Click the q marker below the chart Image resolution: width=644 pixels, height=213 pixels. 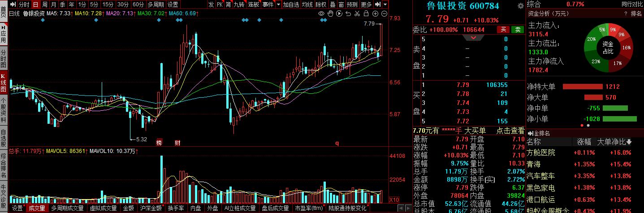pyautogui.click(x=337, y=143)
